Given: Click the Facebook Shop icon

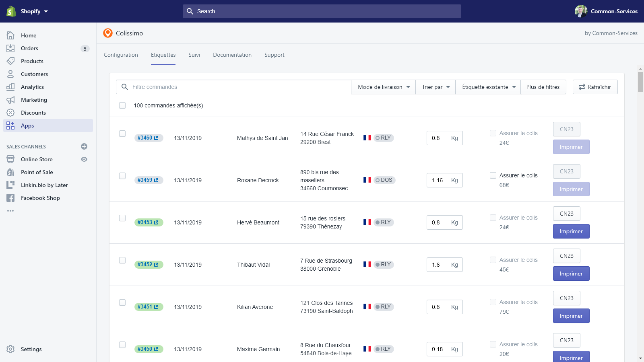Looking at the screenshot, I should coord(10,198).
